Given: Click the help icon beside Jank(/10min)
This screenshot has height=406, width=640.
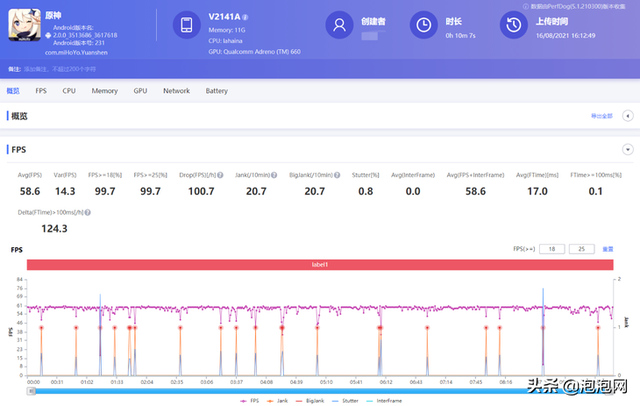Looking at the screenshot, I should coord(274,175).
